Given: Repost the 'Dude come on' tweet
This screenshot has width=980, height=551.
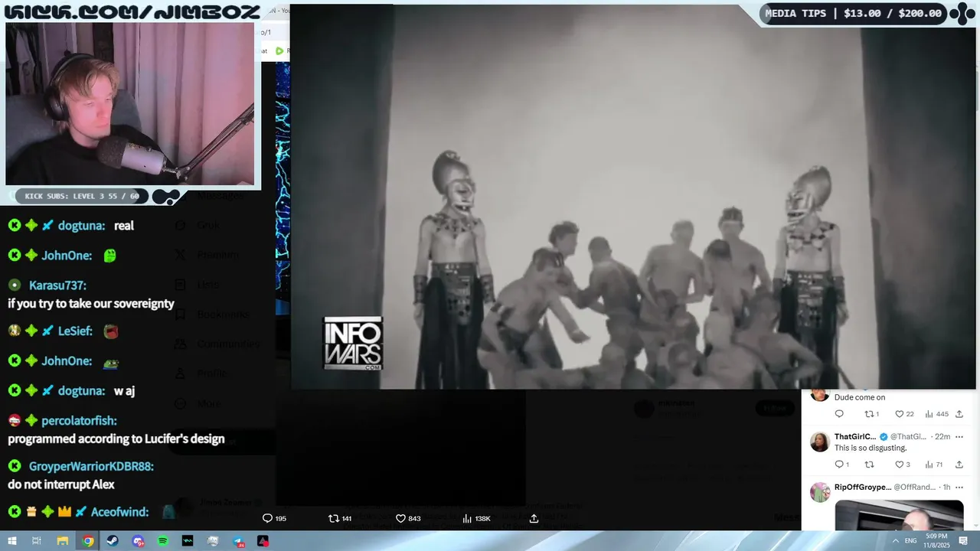Looking at the screenshot, I should coord(871,414).
